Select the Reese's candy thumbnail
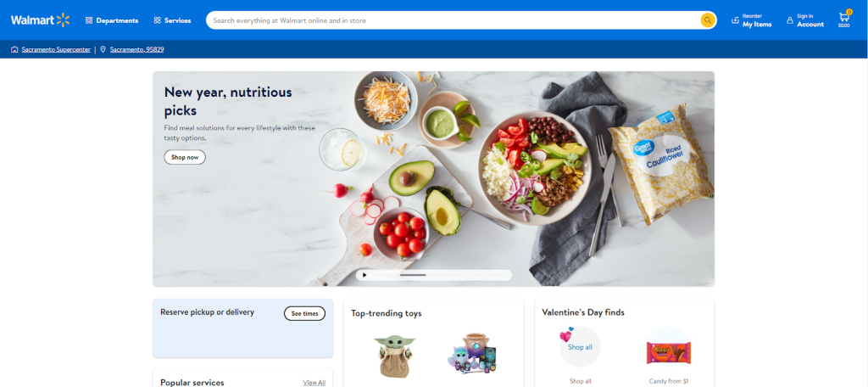The width and height of the screenshot is (868, 387). click(x=669, y=352)
